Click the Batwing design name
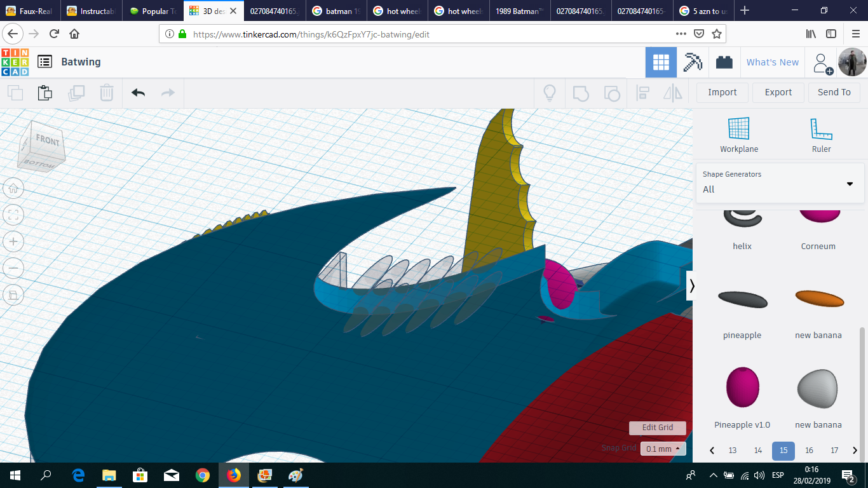This screenshot has height=488, width=868. point(81,62)
